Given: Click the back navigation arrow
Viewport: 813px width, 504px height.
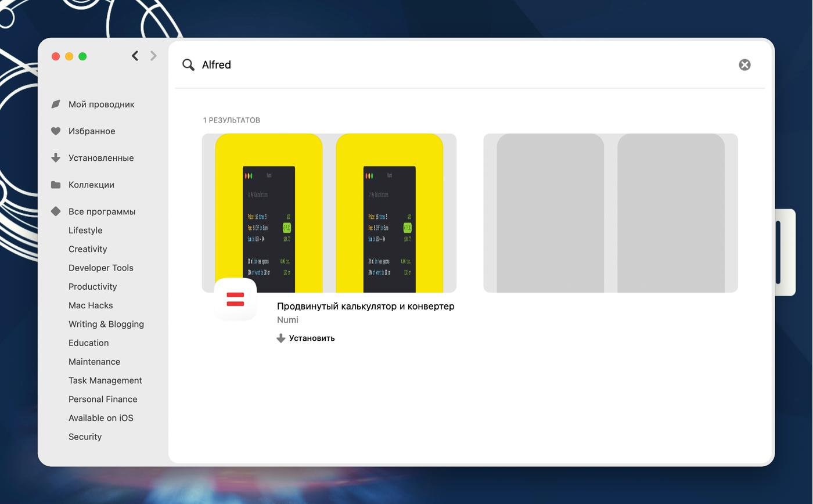Looking at the screenshot, I should coord(135,56).
